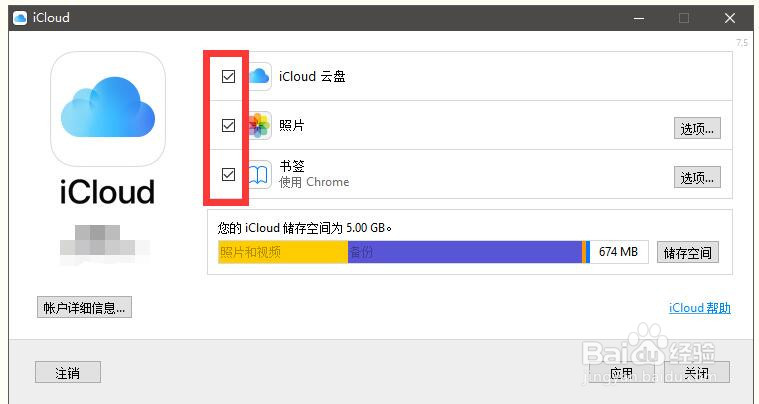Click the small iCloud title bar icon
The width and height of the screenshot is (759, 404).
[19, 18]
